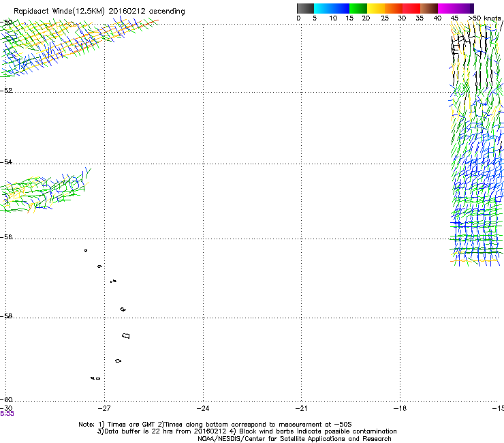Click the legend scale label '30'

[402, 18]
